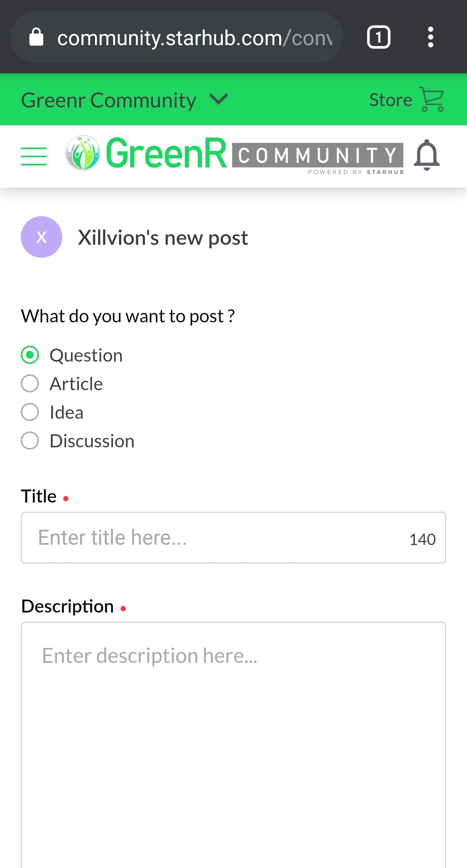Select the Discussion radio option
This screenshot has width=467, height=868.
[x=30, y=440]
